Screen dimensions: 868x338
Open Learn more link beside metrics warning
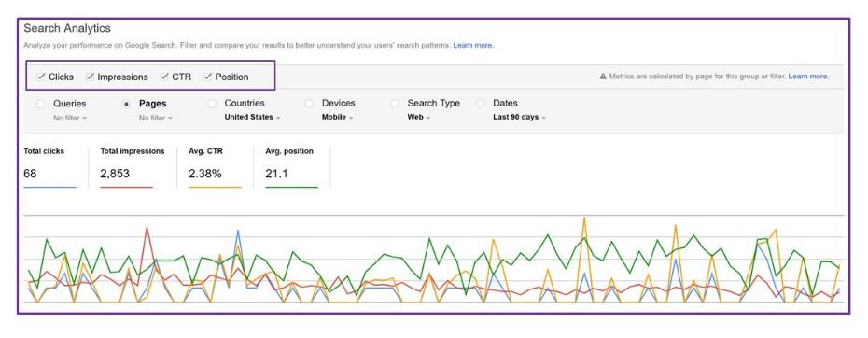click(809, 77)
